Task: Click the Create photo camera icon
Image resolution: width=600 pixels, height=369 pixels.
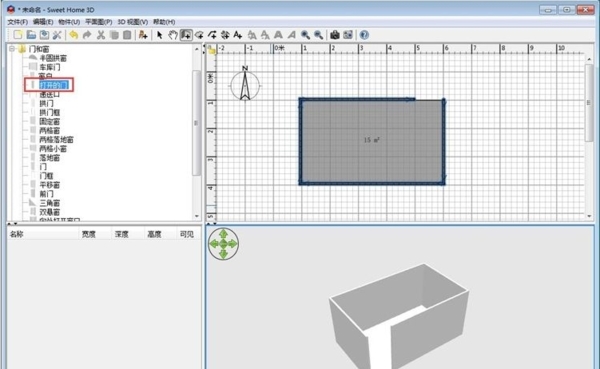Action: pyautogui.click(x=335, y=35)
